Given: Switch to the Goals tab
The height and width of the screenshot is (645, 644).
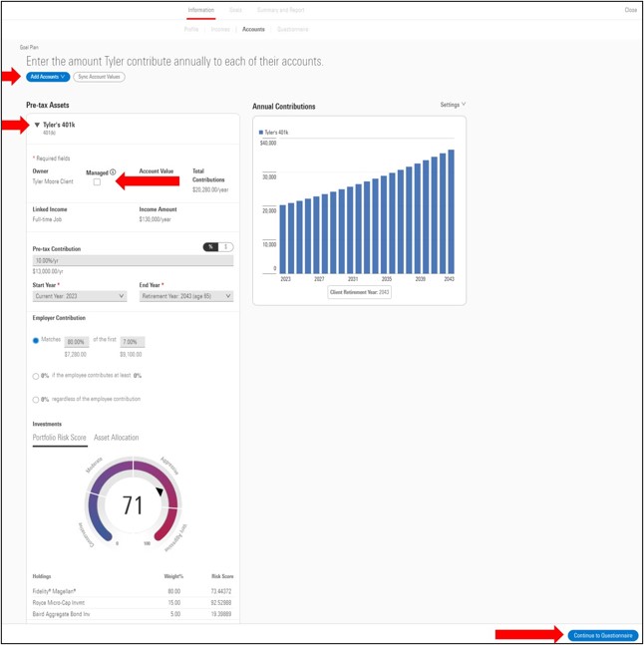Looking at the screenshot, I should [x=235, y=10].
